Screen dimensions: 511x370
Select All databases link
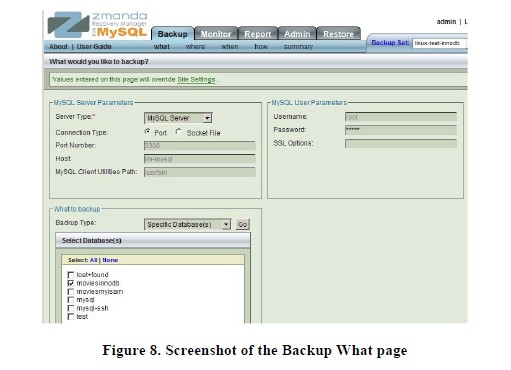pyautogui.click(x=94, y=260)
